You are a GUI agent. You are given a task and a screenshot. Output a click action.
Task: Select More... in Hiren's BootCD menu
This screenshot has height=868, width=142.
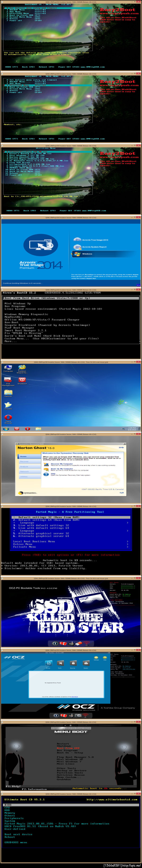[10, 341]
